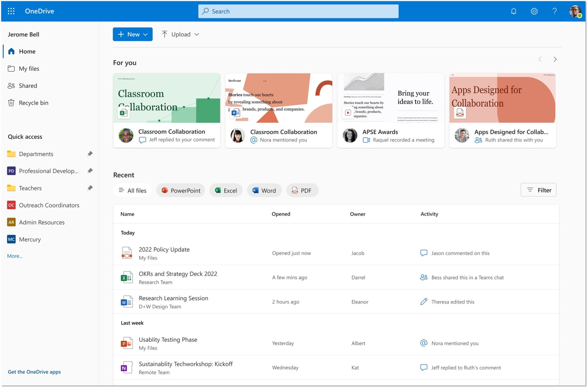Viewport: 588px width, 388px height.
Task: Click your profile avatar picture
Action: coord(575,11)
